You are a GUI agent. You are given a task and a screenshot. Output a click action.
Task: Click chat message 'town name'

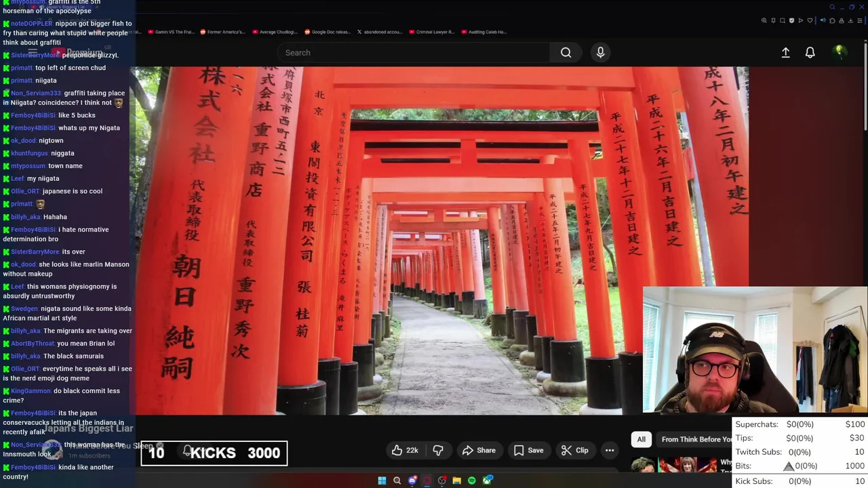(x=65, y=166)
